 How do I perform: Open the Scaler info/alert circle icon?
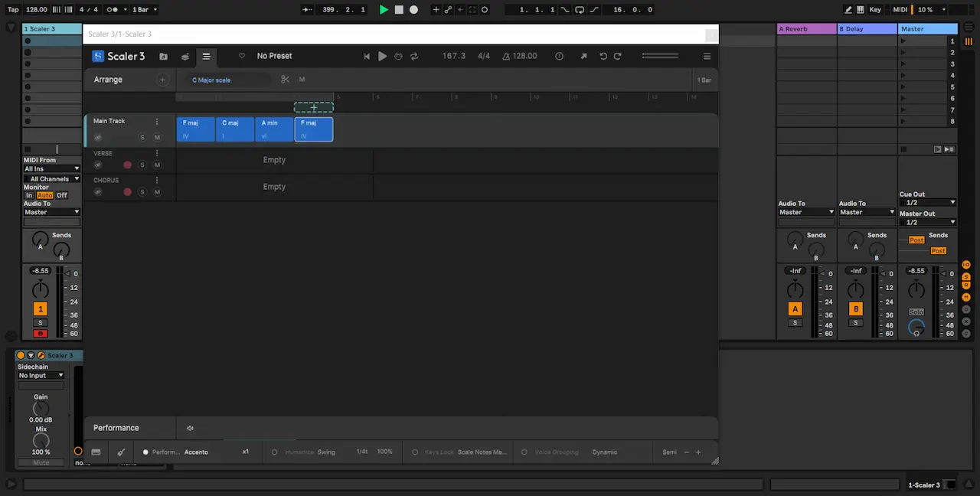click(559, 56)
